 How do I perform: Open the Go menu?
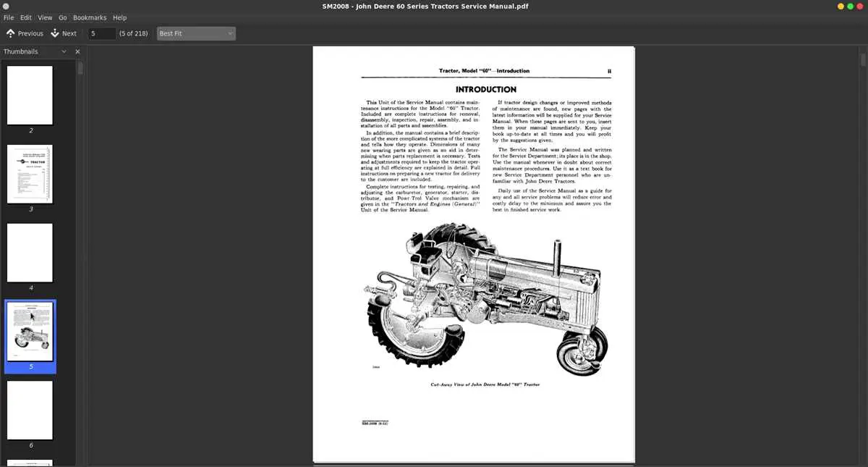(63, 17)
